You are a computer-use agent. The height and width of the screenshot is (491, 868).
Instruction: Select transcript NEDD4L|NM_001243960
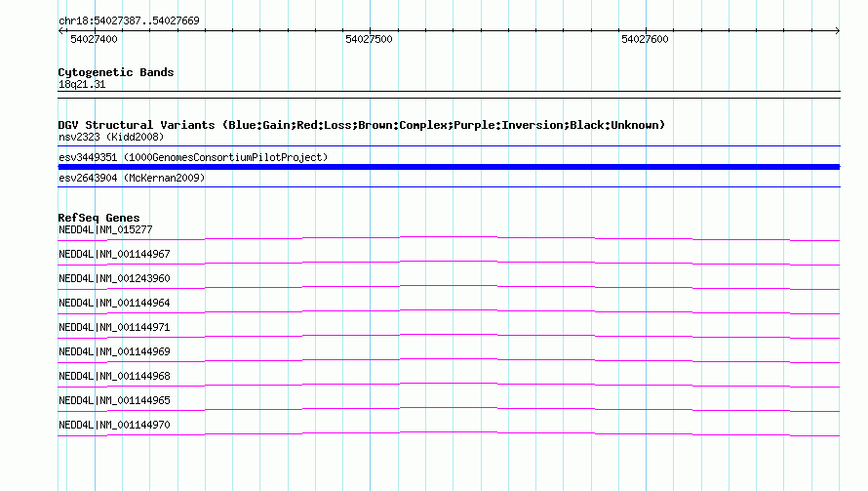tap(114, 278)
